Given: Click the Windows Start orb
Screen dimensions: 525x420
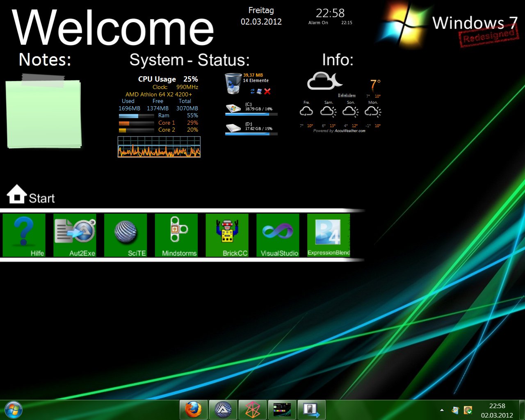Looking at the screenshot, I should click(x=13, y=409).
